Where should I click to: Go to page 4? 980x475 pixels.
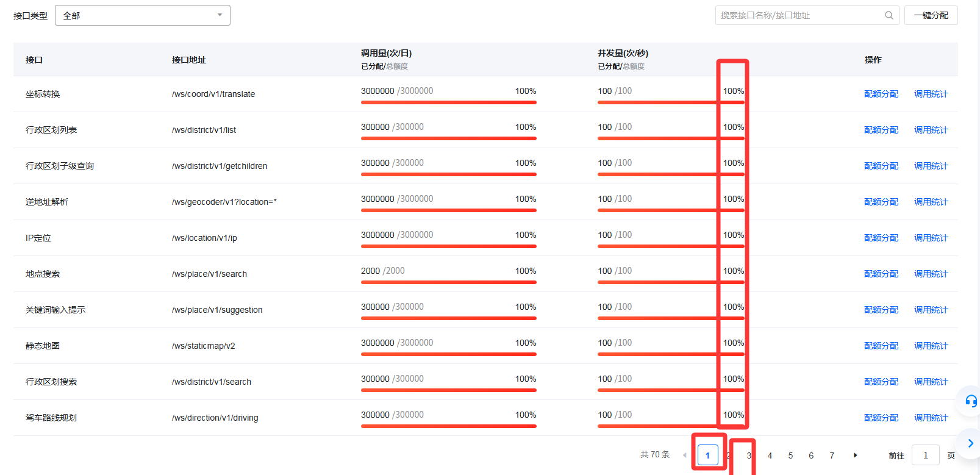(x=770, y=455)
